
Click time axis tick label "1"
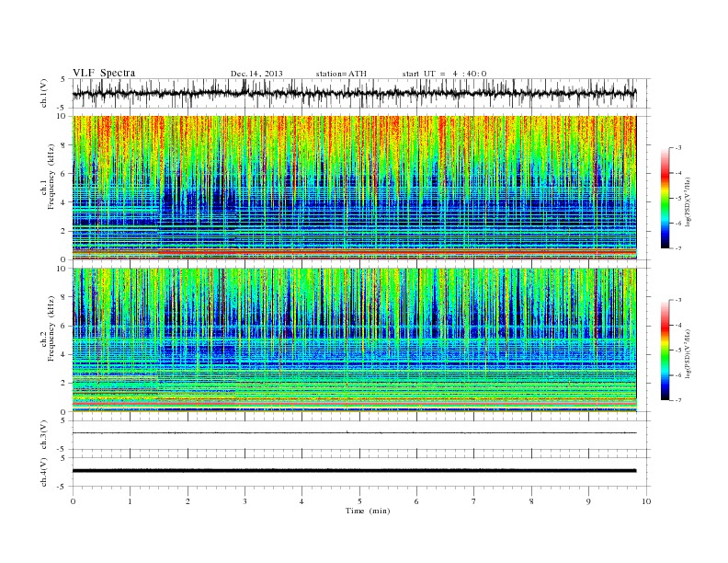[130, 501]
